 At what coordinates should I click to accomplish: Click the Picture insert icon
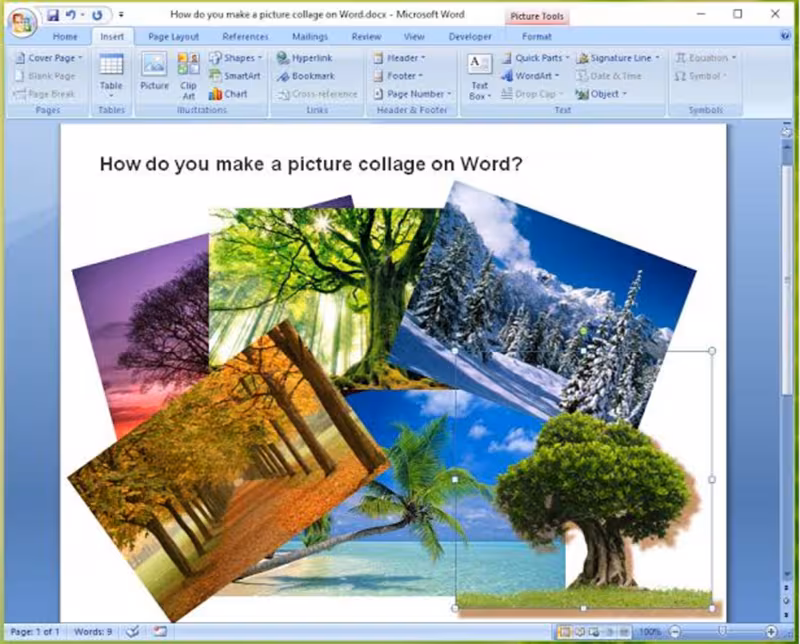click(154, 72)
